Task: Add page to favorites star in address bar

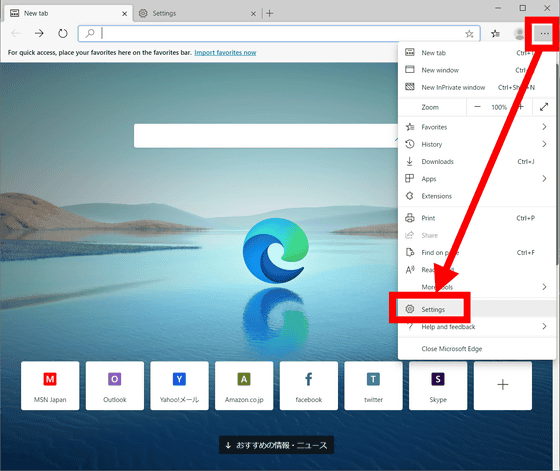Action: 469,34
